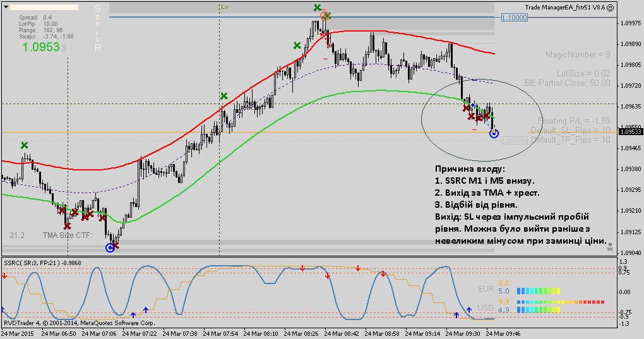Image resolution: width=644 pixels, height=339 pixels.
Task: Click the topmost green X above the peak
Action: [x=317, y=8]
